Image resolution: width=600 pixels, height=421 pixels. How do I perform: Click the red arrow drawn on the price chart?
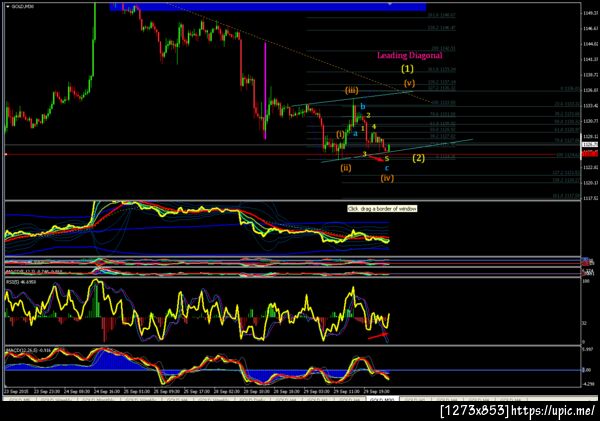coord(376,157)
